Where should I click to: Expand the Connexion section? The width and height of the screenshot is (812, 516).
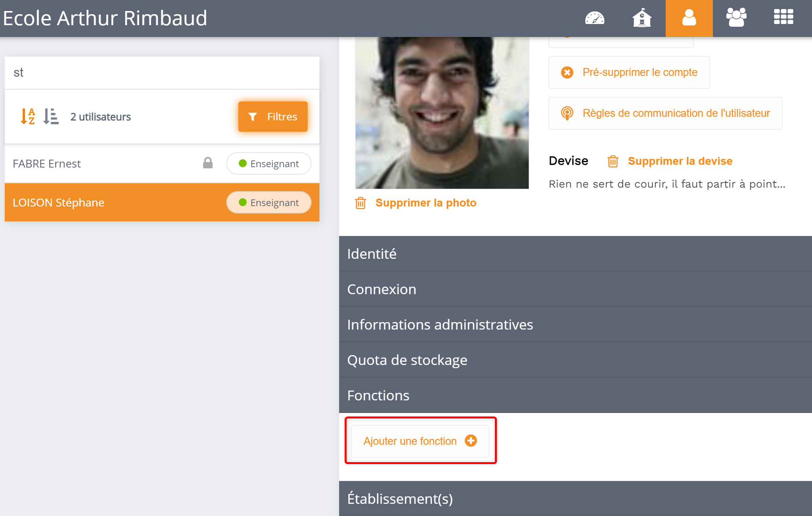(575, 289)
